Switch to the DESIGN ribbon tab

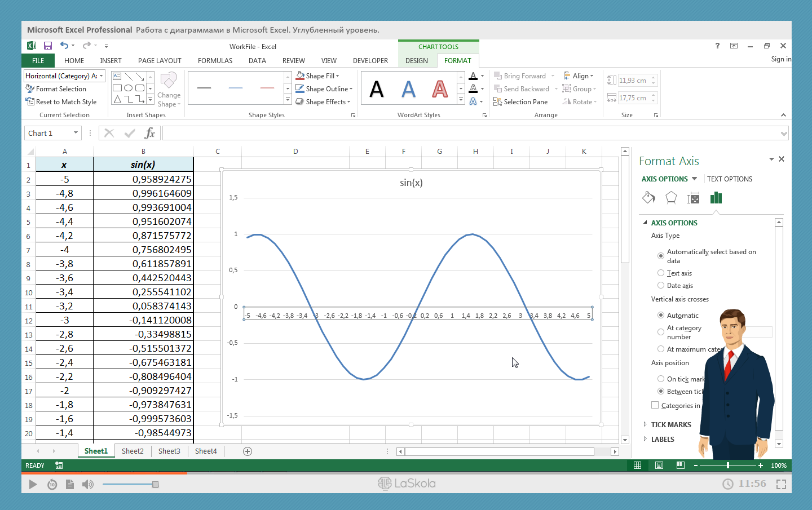[416, 61]
